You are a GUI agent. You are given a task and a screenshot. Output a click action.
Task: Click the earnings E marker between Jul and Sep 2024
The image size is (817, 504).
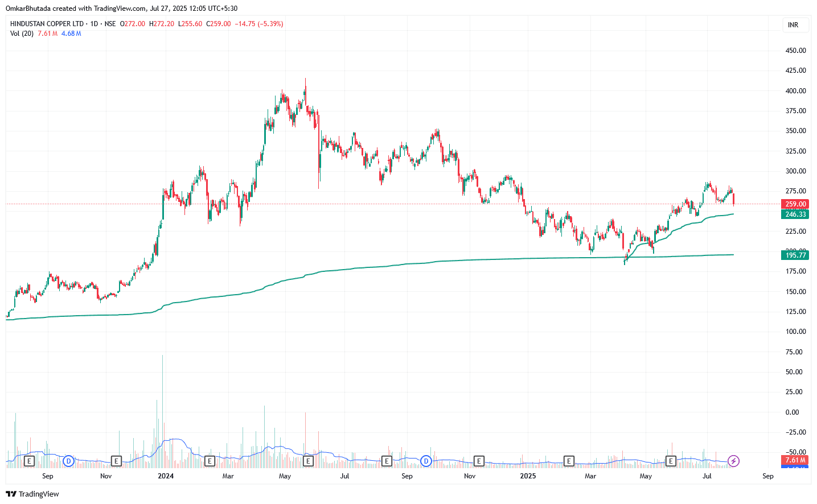point(387,461)
